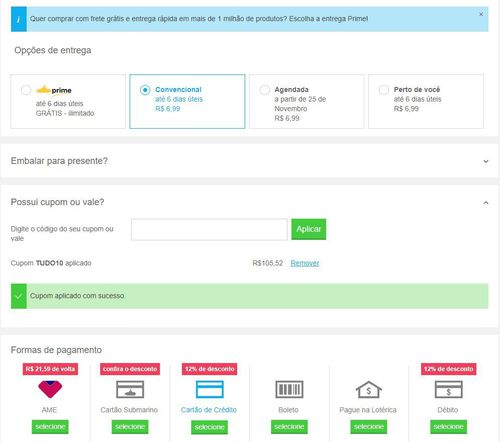Select Prime delivery radio button

(26, 90)
